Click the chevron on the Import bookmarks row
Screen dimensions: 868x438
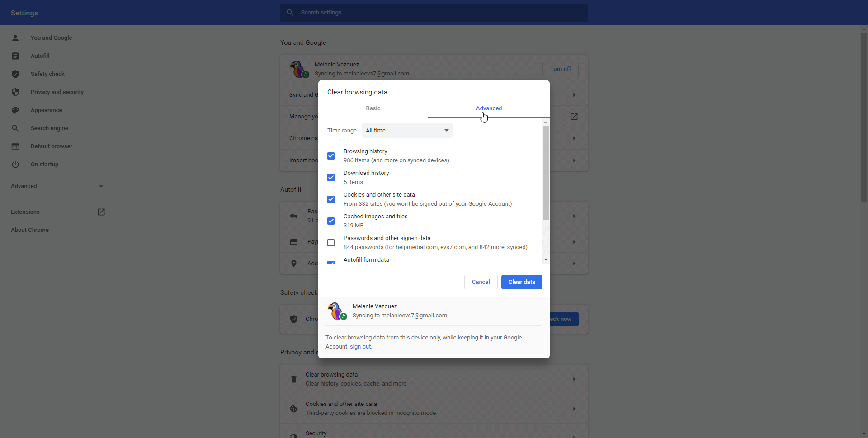[x=574, y=160]
